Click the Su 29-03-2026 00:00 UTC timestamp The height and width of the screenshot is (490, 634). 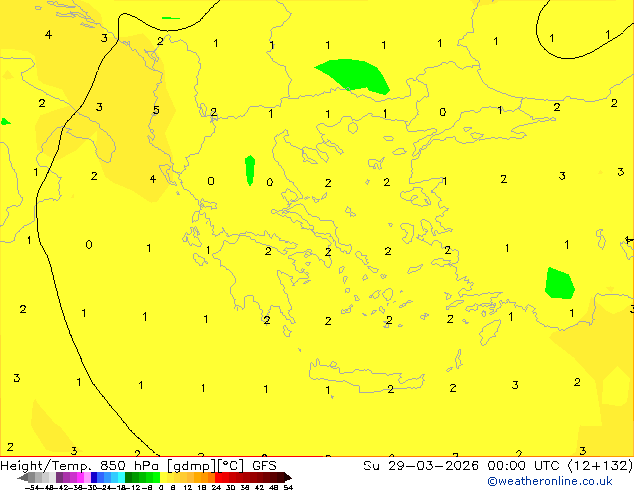tap(463, 466)
